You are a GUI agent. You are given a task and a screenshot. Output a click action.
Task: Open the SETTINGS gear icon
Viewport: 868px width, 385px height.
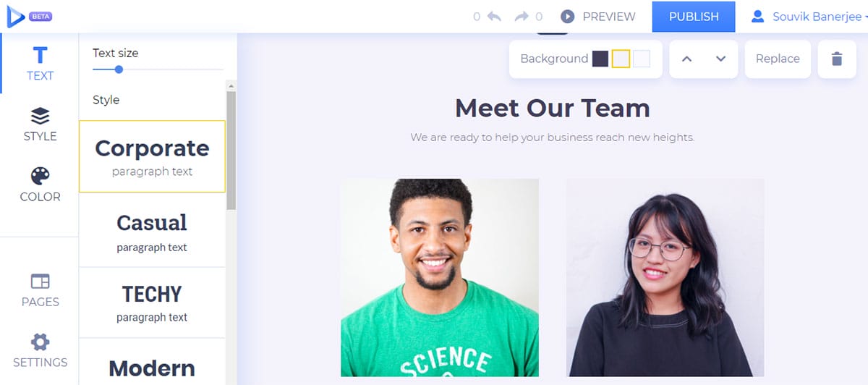pos(40,342)
